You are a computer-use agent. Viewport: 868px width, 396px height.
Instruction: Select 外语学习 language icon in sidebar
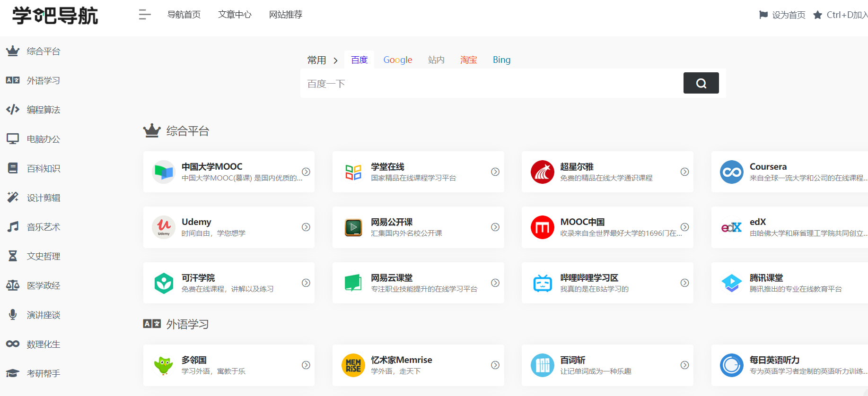coord(13,80)
